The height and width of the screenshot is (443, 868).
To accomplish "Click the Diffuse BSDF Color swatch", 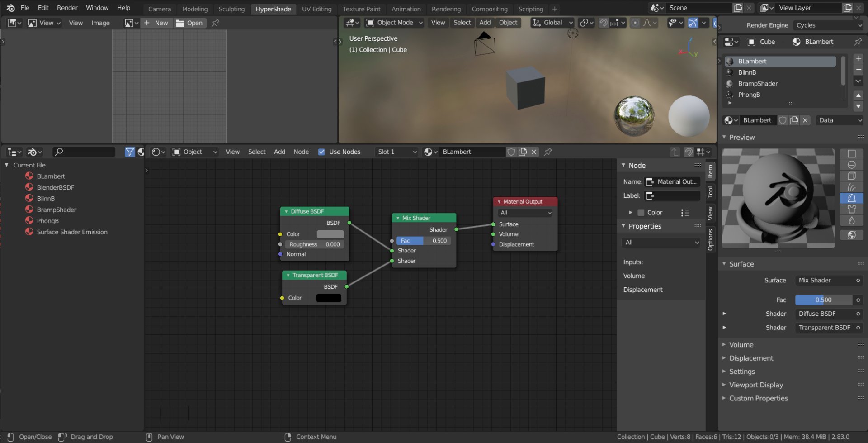I will point(330,234).
